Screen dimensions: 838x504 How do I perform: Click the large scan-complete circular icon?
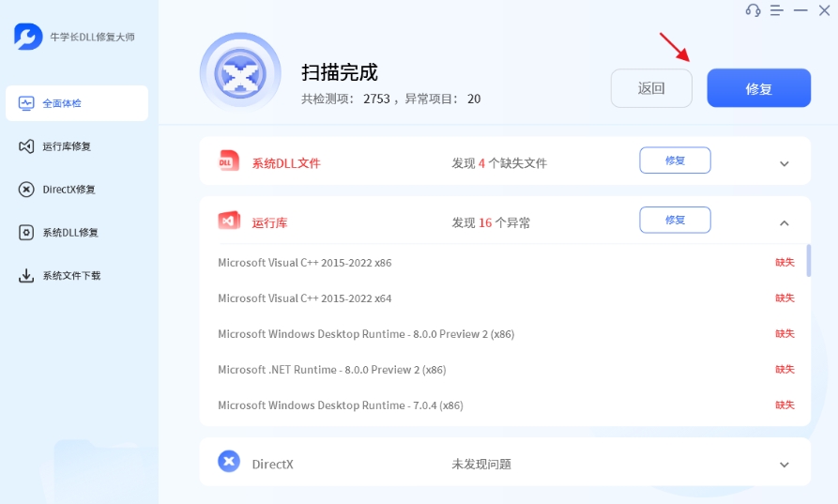240,74
